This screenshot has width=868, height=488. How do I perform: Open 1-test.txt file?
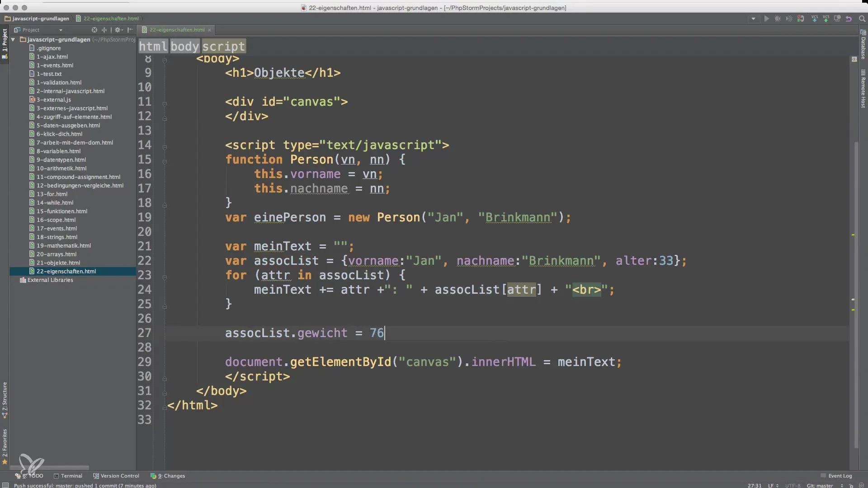coord(45,74)
